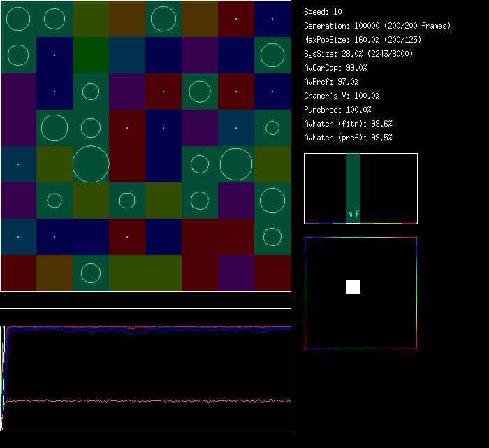Image resolution: width=489 pixels, height=448 pixels.
Task: Click the Generation counter text
Action: coord(377,26)
